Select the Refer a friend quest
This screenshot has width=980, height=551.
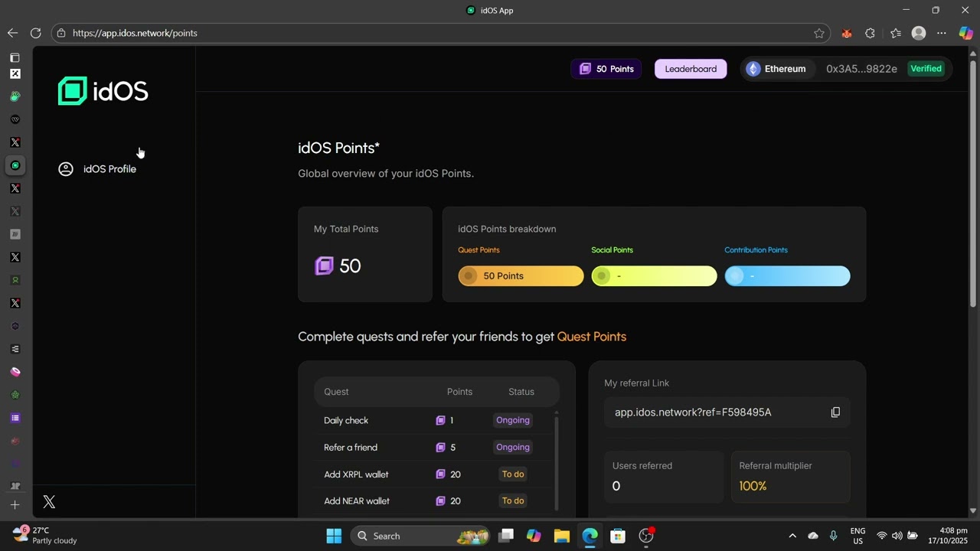pos(433,447)
